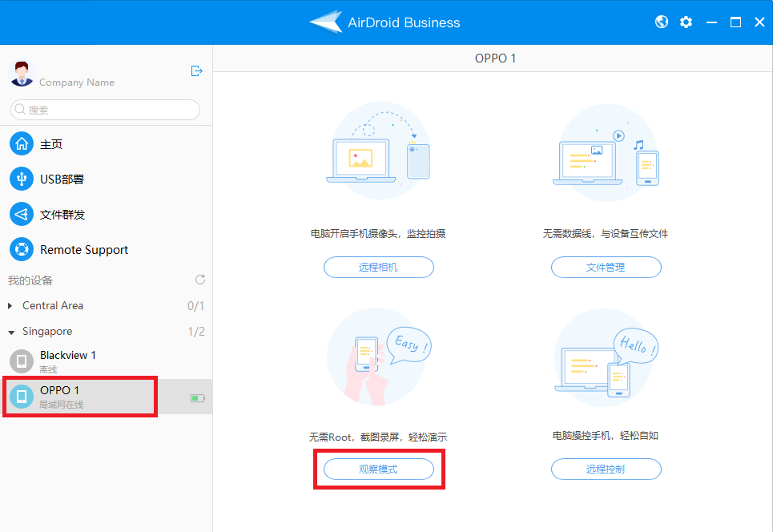Click the Remote Support lifebuoy icon
Viewport: 773px width, 532px height.
pyautogui.click(x=22, y=249)
